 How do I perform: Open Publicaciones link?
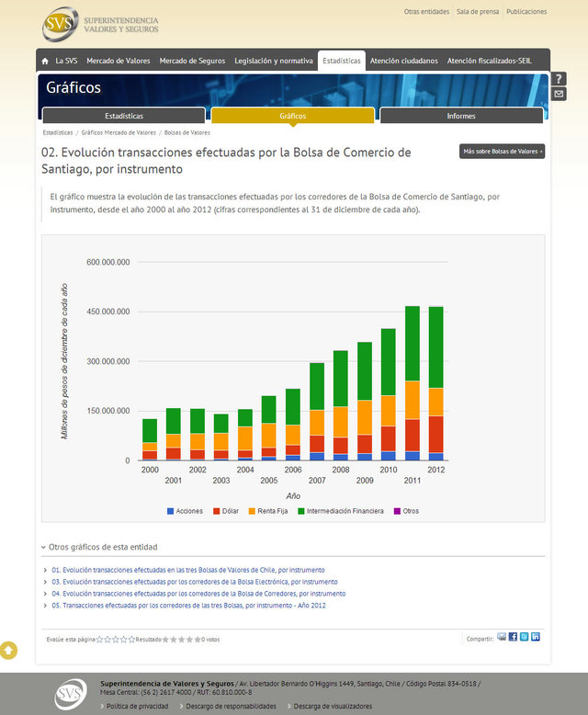526,12
